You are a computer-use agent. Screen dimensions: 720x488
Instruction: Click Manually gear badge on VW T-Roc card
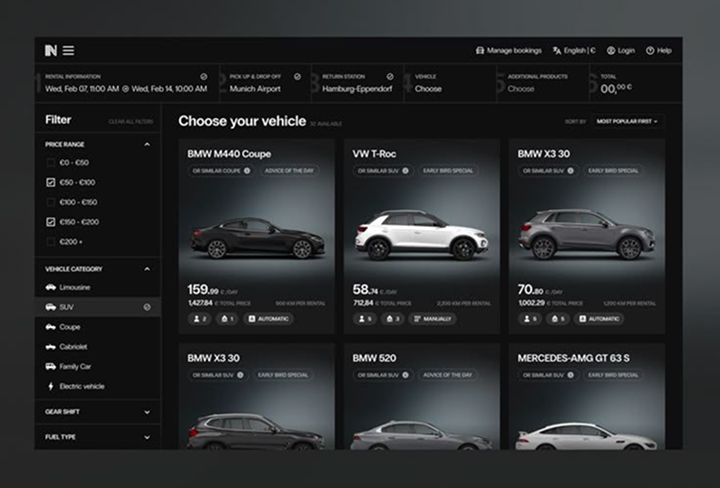coord(433,319)
